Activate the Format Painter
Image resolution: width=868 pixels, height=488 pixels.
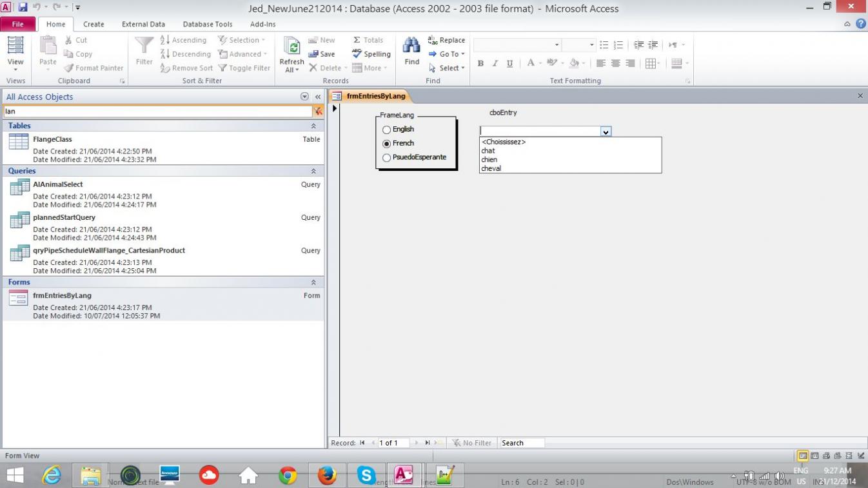click(93, 68)
